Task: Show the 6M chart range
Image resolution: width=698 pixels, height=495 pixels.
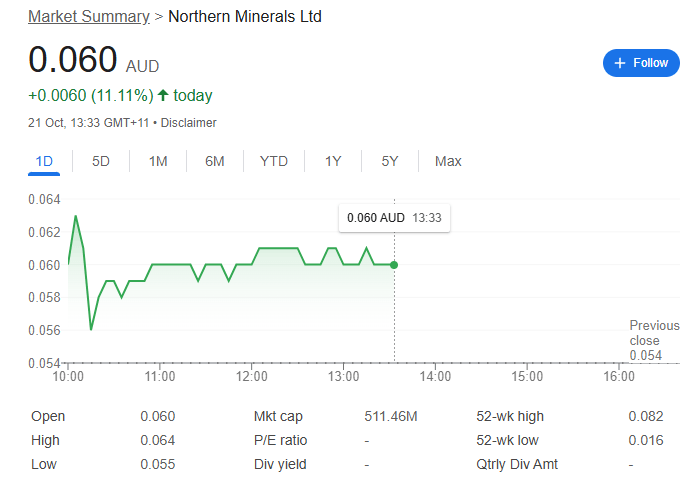Action: [x=215, y=161]
